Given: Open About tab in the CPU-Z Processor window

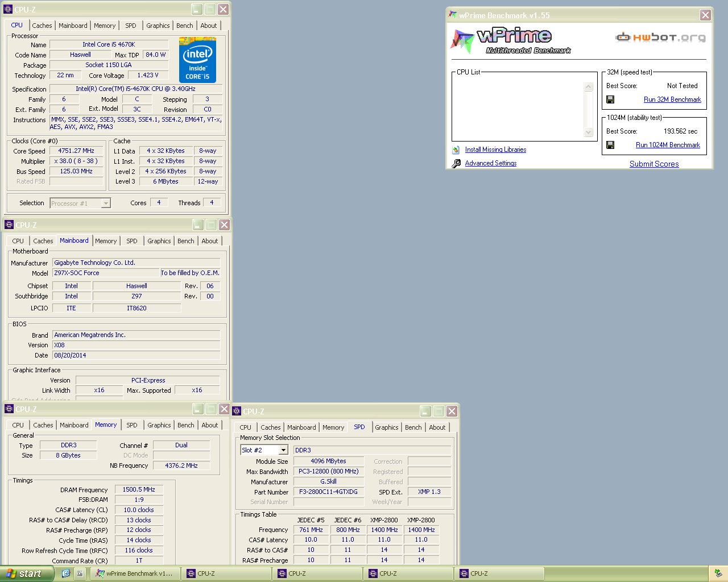Looking at the screenshot, I should tap(209, 26).
